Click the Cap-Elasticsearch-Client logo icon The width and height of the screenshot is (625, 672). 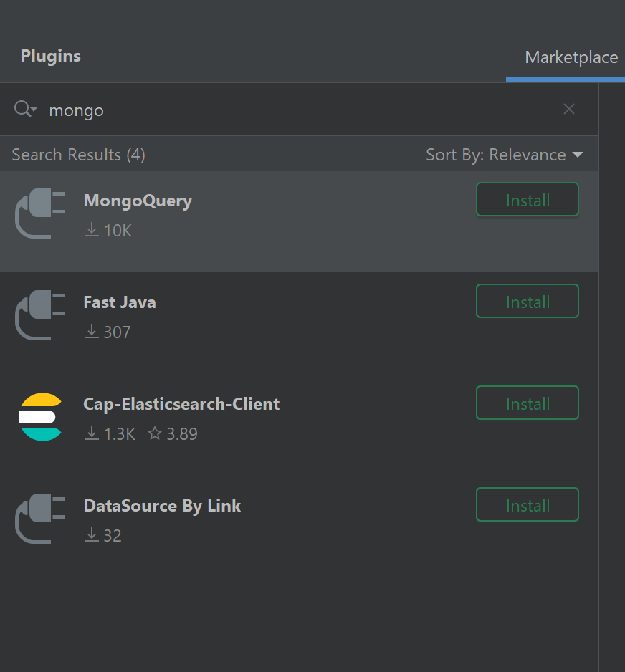click(40, 416)
